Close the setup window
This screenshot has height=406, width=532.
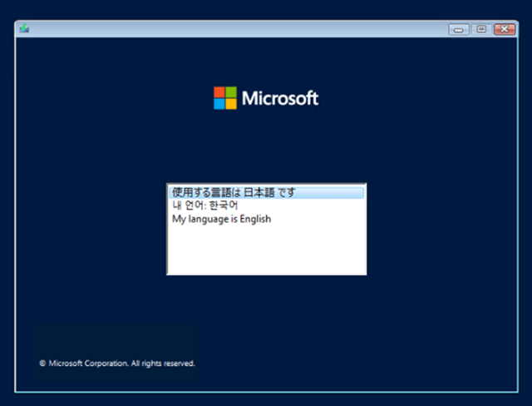(x=505, y=29)
